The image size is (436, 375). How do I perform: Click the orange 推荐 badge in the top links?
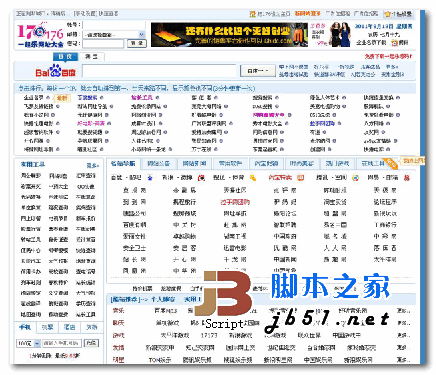click(62, 98)
